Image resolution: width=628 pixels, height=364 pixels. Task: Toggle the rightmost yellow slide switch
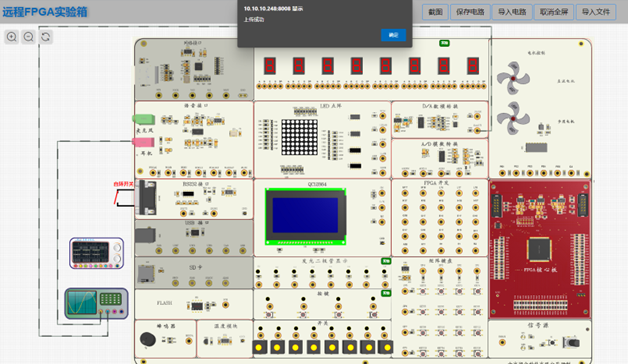[x=387, y=347]
